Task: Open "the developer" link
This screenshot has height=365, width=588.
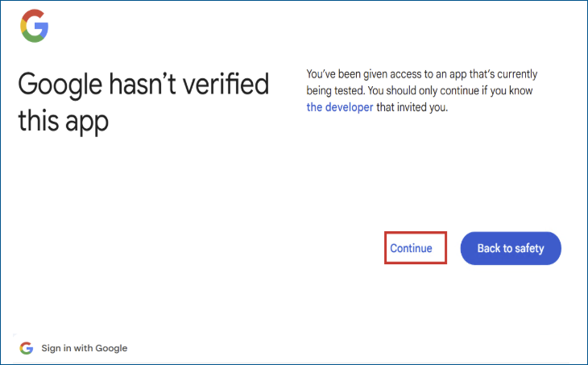Action: coord(339,106)
